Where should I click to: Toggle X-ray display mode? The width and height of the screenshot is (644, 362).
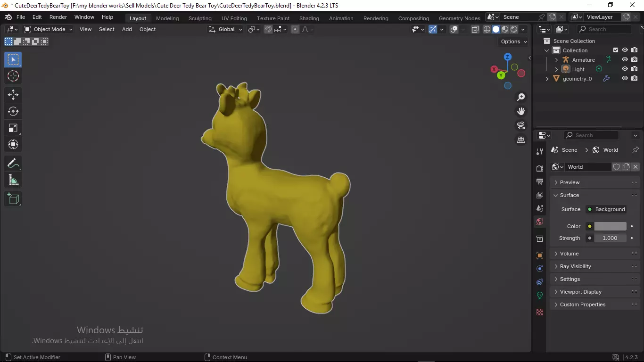coord(475,29)
